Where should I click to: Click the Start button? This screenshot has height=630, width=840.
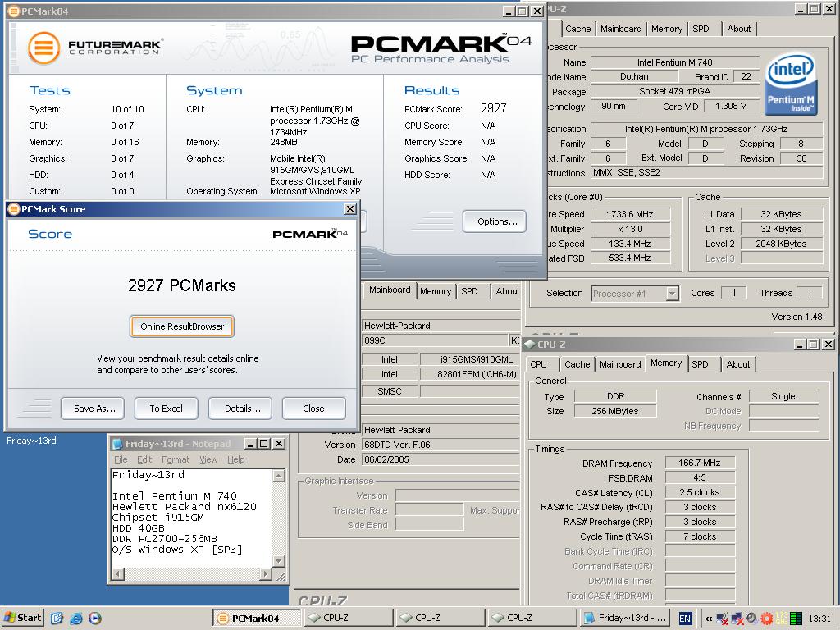[x=22, y=618]
